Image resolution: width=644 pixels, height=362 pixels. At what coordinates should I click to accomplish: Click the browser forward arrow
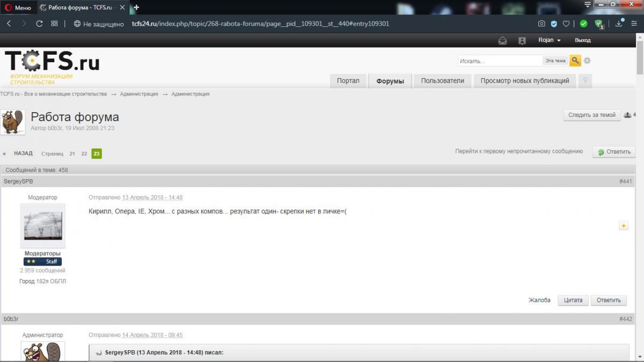click(x=24, y=24)
